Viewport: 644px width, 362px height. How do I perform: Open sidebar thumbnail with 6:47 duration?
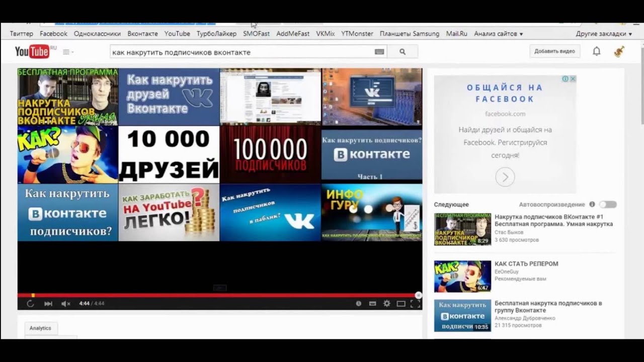(x=462, y=276)
